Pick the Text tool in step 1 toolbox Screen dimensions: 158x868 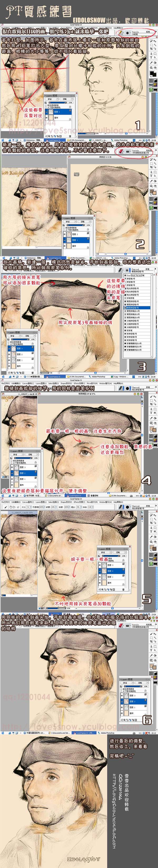[151, 57]
